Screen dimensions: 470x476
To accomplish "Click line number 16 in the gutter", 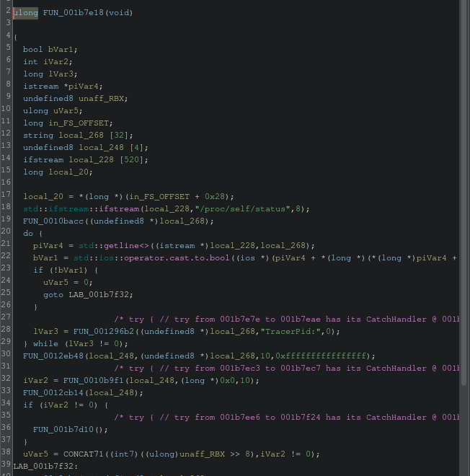I will 6,182.
